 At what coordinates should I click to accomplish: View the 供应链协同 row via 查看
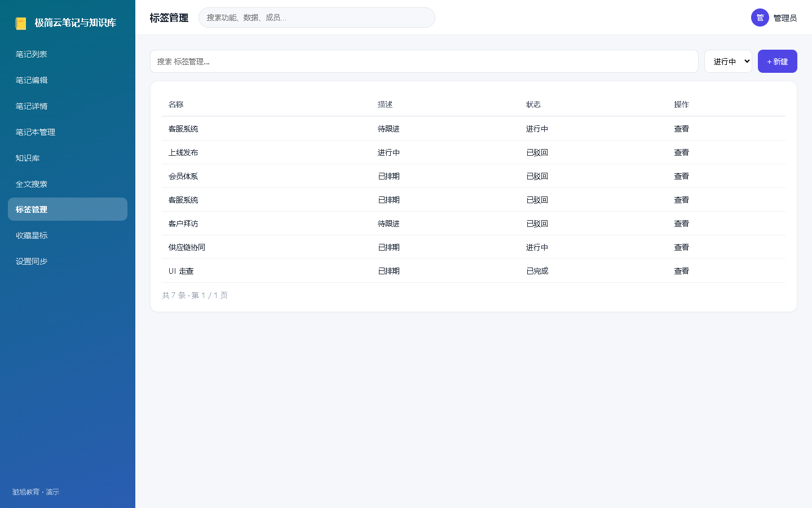click(681, 247)
